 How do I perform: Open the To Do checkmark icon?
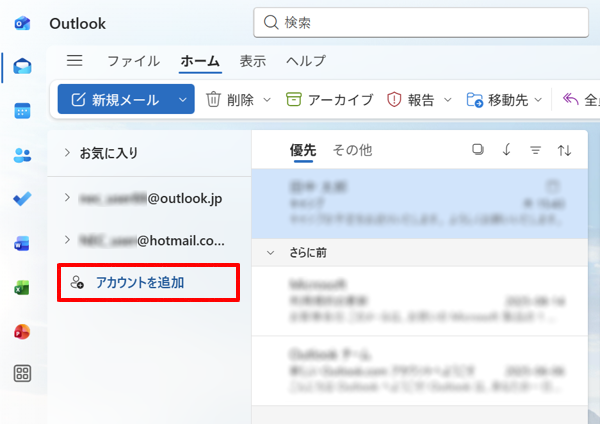pyautogui.click(x=22, y=199)
